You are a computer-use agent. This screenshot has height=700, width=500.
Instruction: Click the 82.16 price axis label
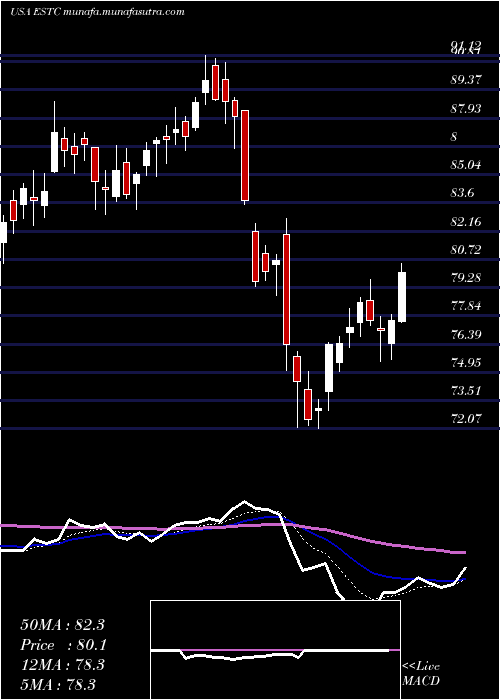tap(466, 221)
